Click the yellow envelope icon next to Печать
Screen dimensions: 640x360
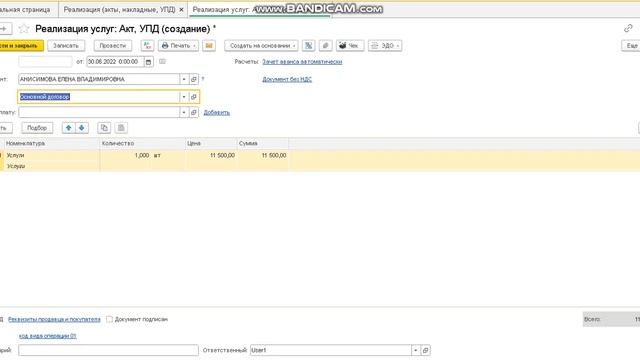(x=209, y=46)
